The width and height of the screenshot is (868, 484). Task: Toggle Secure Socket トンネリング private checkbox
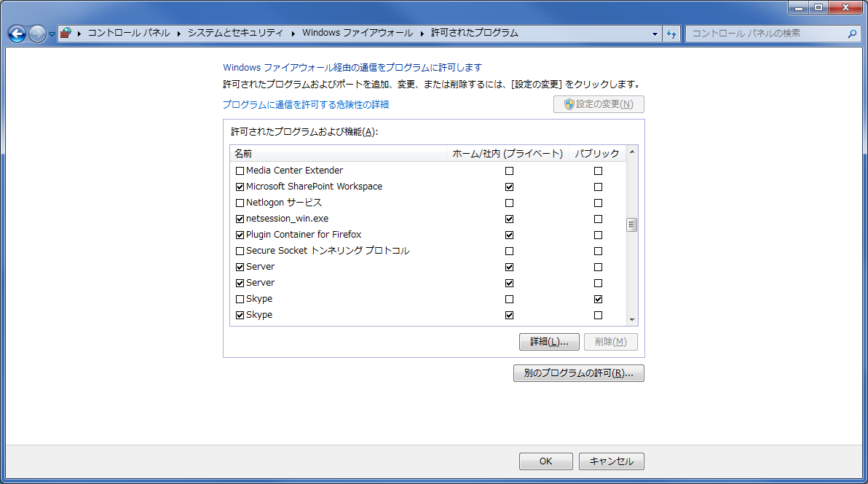pyautogui.click(x=509, y=251)
